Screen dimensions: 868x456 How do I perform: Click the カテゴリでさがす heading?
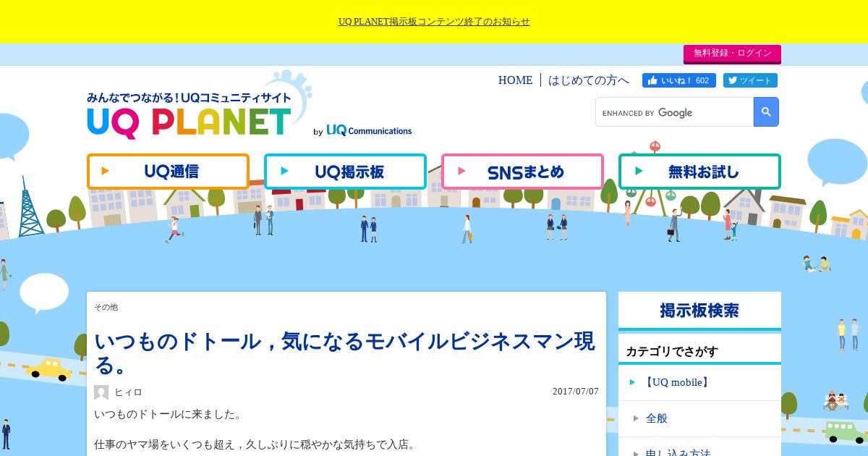point(672,352)
